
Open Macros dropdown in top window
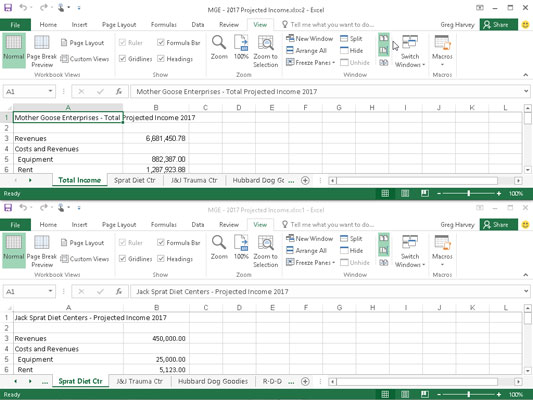point(442,51)
